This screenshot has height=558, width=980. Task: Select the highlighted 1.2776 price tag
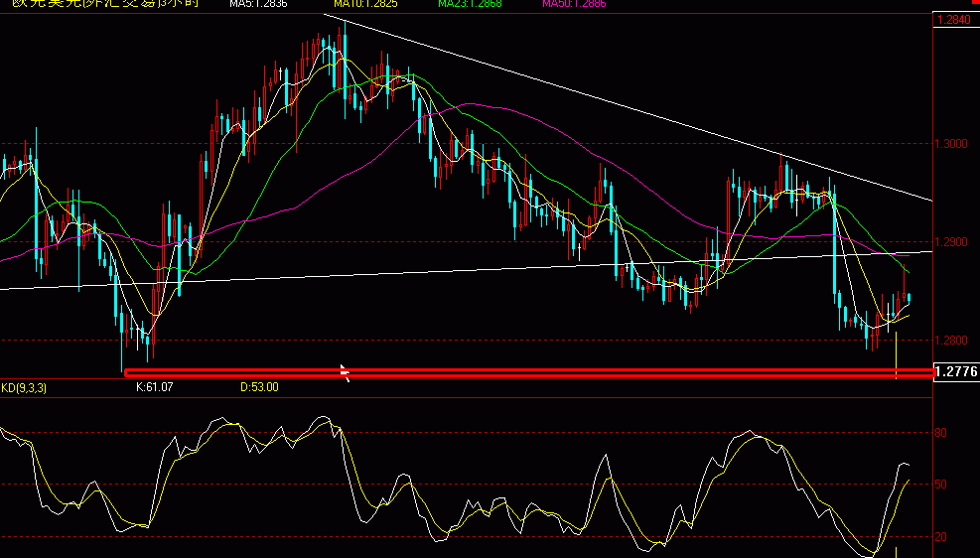tap(957, 371)
